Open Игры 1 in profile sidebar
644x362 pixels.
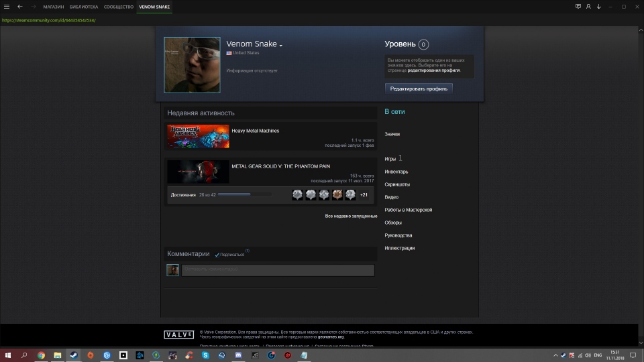(394, 158)
